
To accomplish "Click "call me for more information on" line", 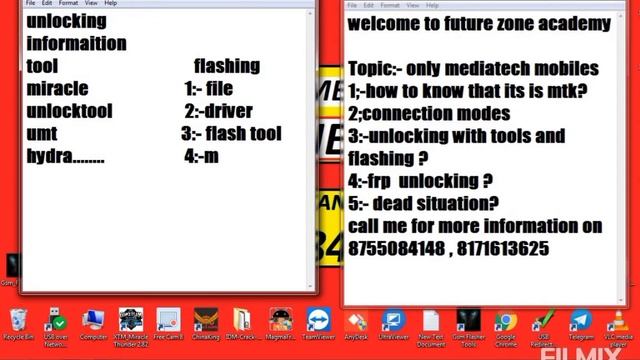I will point(475,226).
